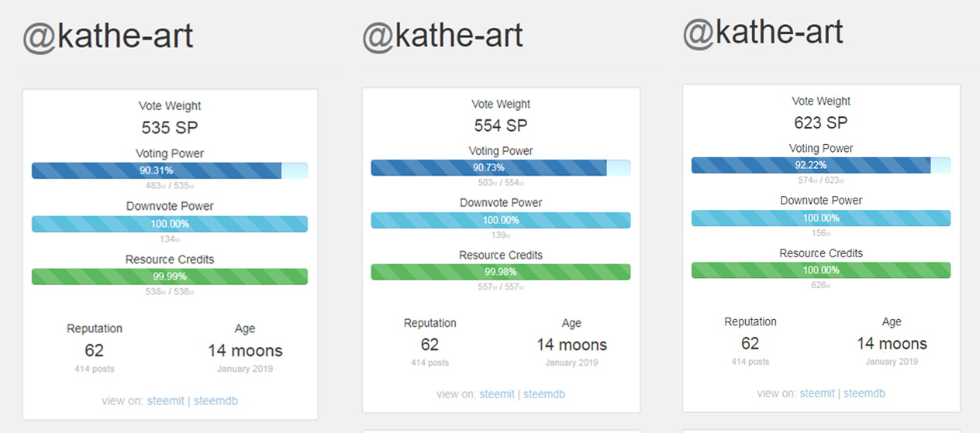Follow the steemit link in the 623 SP card
This screenshot has height=433, width=980.
click(x=817, y=393)
